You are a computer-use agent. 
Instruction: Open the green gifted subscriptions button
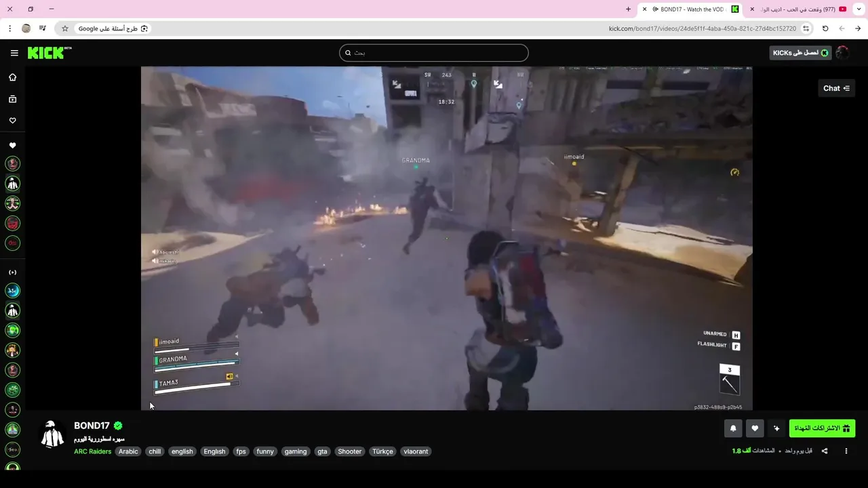coord(822,428)
